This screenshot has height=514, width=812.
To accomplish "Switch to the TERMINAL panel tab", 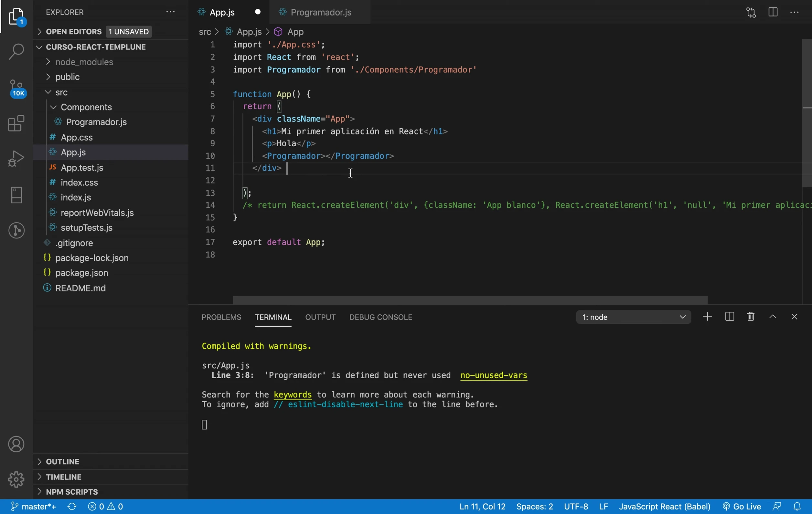I will tap(273, 317).
